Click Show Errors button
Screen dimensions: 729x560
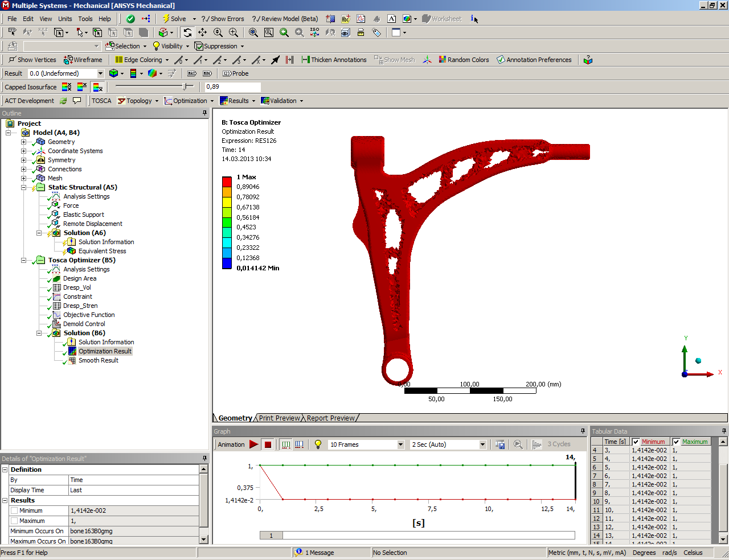[222, 19]
